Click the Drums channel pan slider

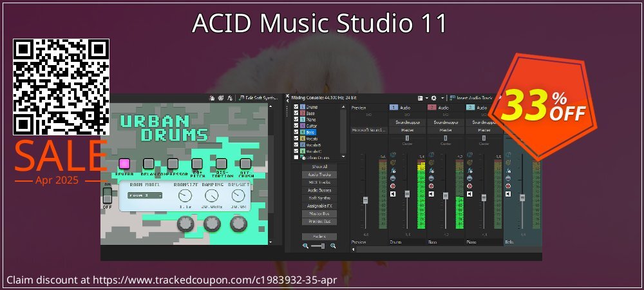pyautogui.click(x=407, y=139)
